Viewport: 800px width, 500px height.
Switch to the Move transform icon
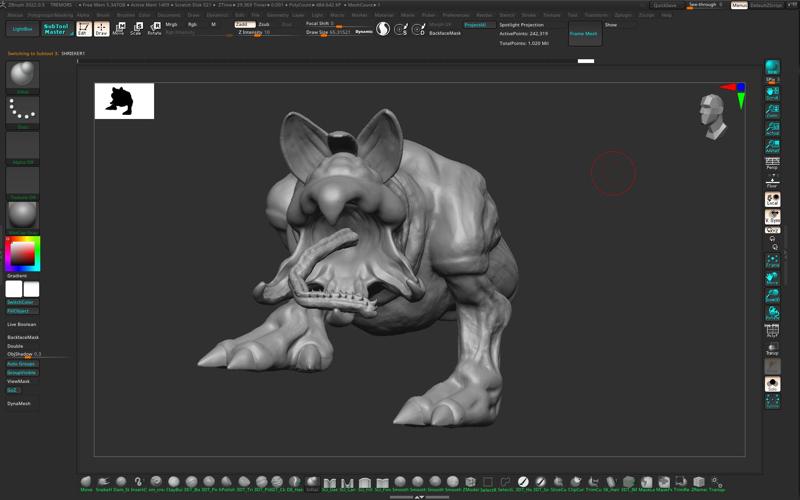[119, 29]
